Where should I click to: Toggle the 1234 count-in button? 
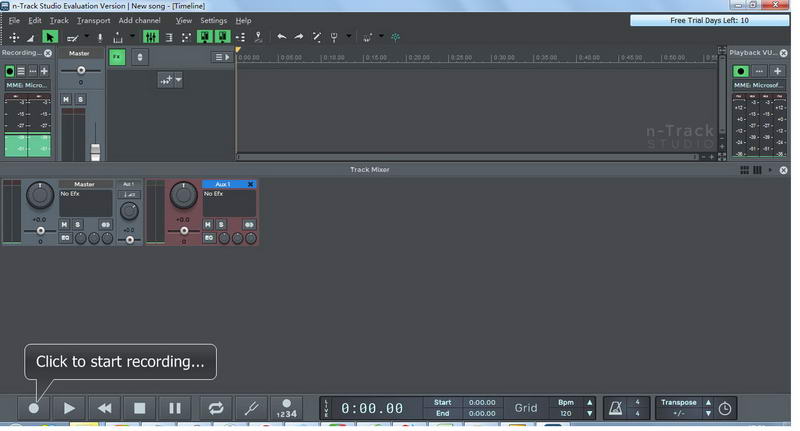coord(286,408)
